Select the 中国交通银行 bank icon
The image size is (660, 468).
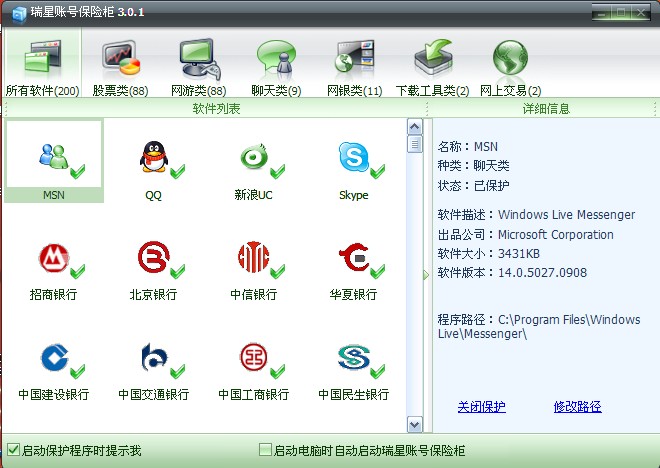[154, 358]
